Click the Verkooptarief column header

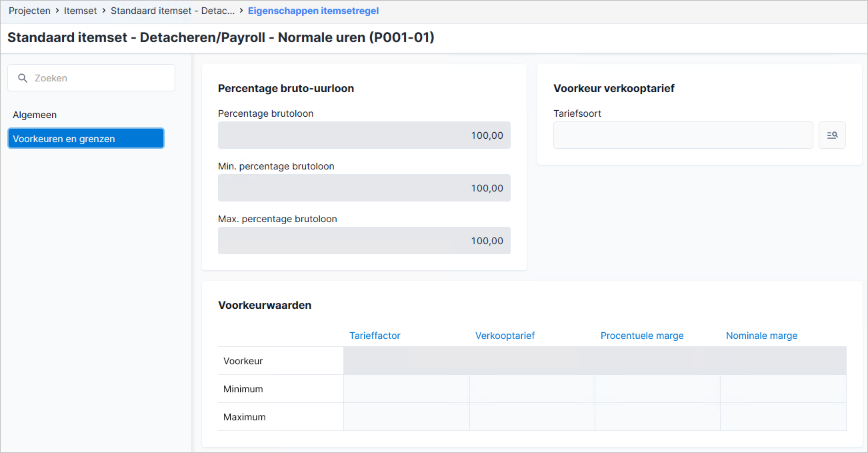coord(505,336)
